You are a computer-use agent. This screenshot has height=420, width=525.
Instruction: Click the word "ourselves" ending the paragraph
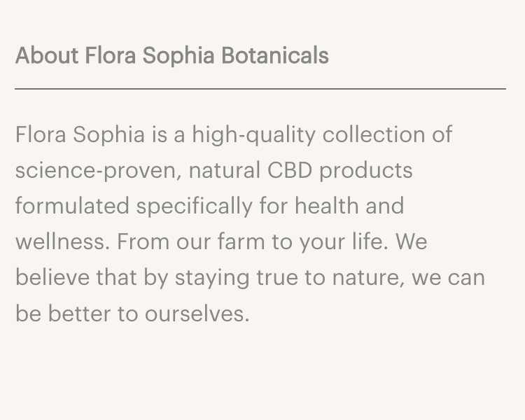(196, 313)
